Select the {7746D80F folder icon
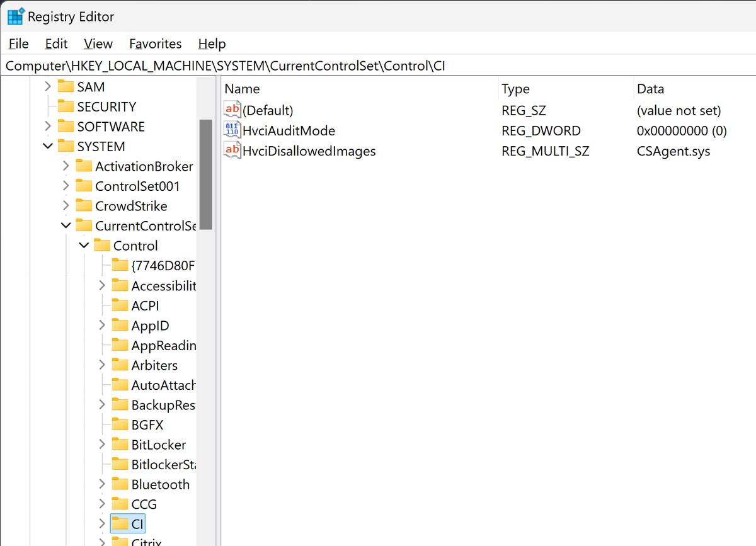Screen dimensions: 756x546 coord(120,266)
